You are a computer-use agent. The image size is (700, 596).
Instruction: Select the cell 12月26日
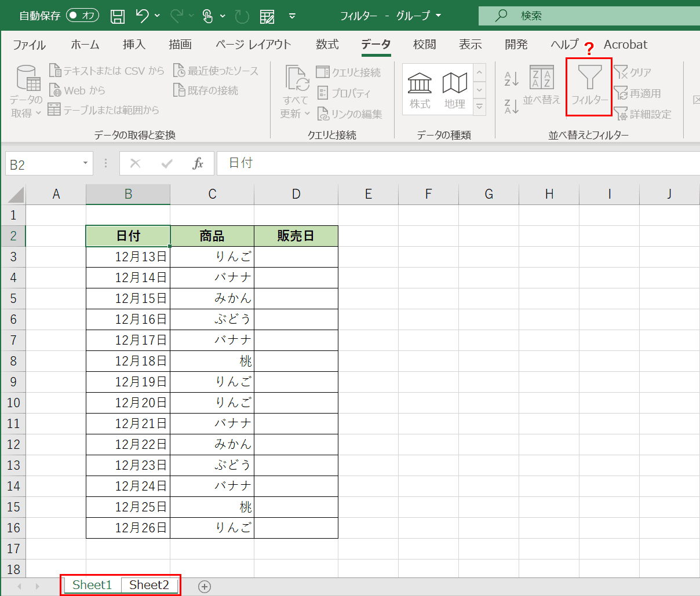[x=128, y=528]
